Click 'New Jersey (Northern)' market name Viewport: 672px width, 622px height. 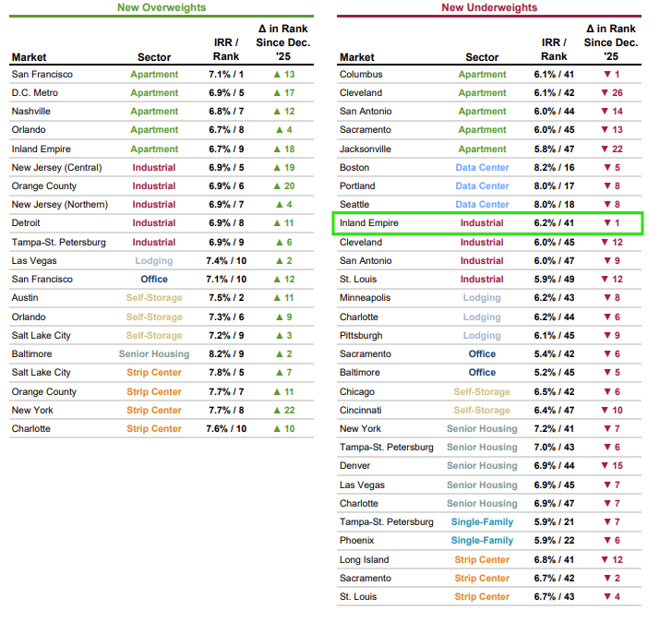[x=60, y=204]
